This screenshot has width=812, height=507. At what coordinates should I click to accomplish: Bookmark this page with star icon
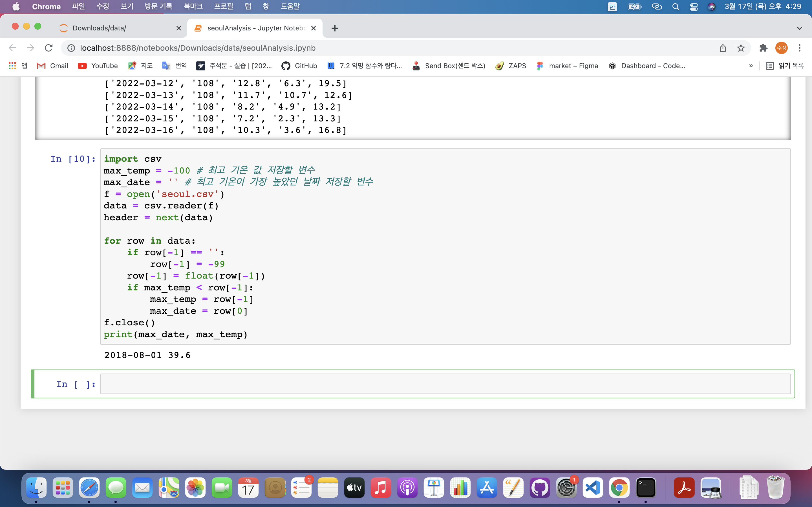tap(741, 48)
